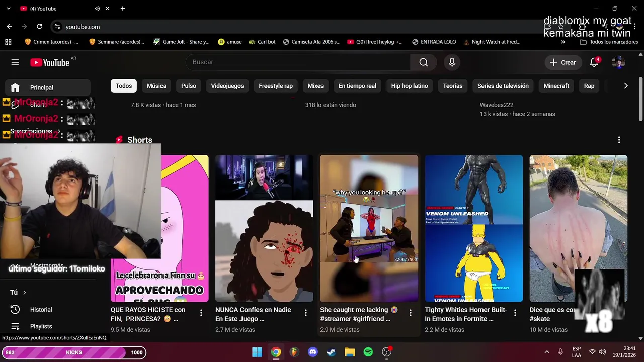The width and height of the screenshot is (644, 362).
Task: Open the Chrome apps grid shortcut
Action: [x=8, y=42]
